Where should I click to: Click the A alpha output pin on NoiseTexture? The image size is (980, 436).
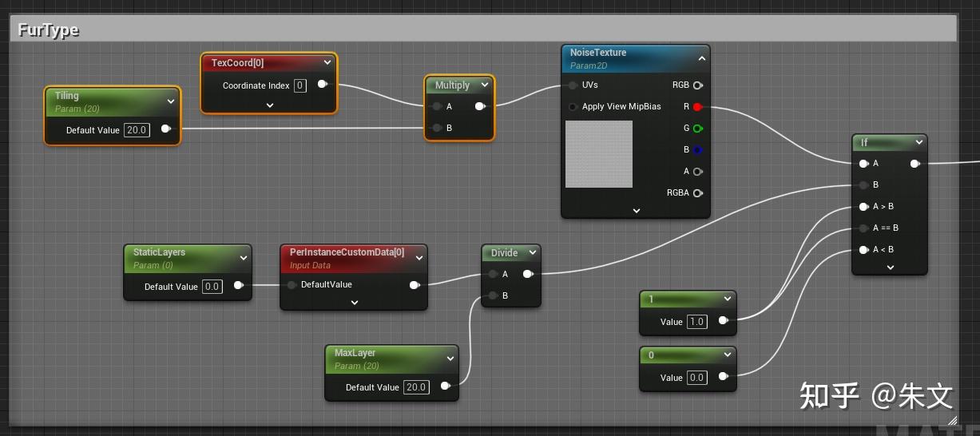tap(697, 171)
